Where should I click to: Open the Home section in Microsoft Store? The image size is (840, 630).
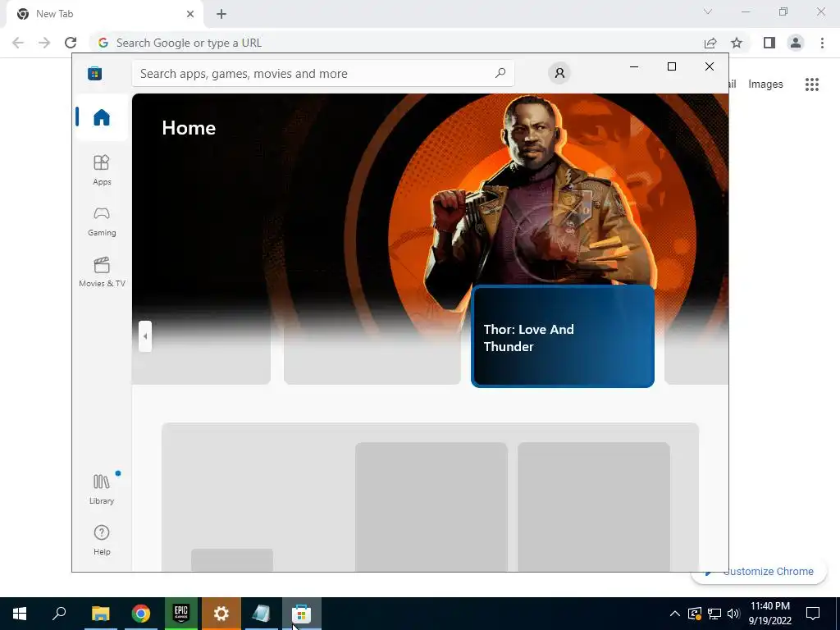click(x=102, y=117)
